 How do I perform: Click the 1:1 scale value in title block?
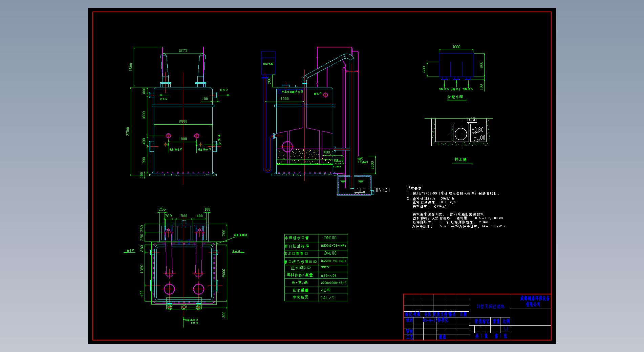[506, 329]
